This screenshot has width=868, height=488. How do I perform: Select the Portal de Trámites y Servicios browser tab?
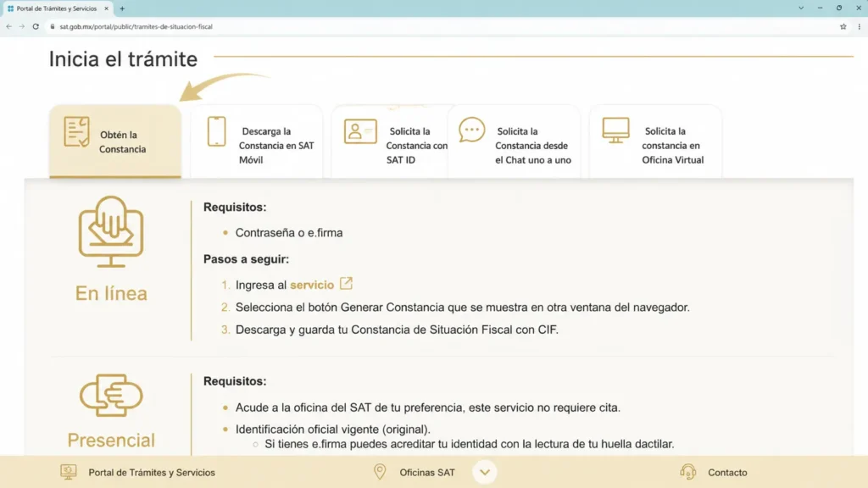coord(57,8)
